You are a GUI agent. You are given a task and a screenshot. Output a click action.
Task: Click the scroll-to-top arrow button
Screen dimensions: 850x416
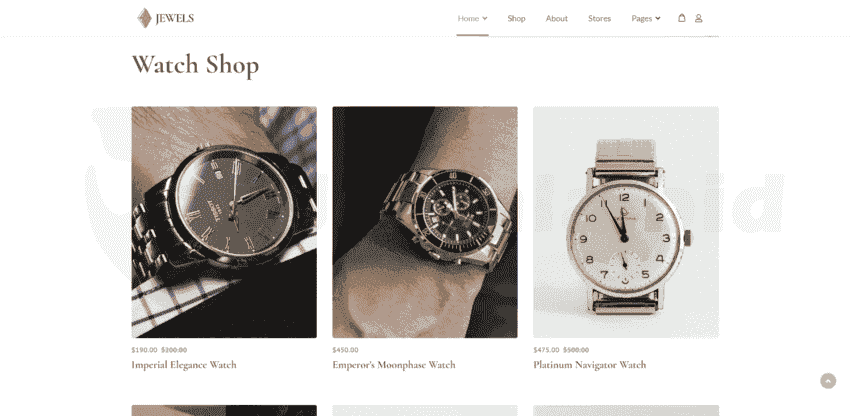point(828,381)
